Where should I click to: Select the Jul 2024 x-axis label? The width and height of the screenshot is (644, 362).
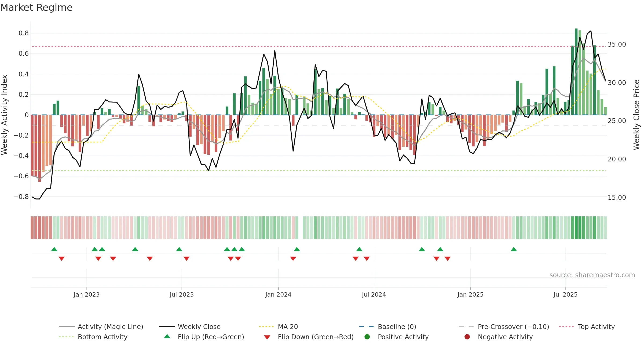click(374, 294)
